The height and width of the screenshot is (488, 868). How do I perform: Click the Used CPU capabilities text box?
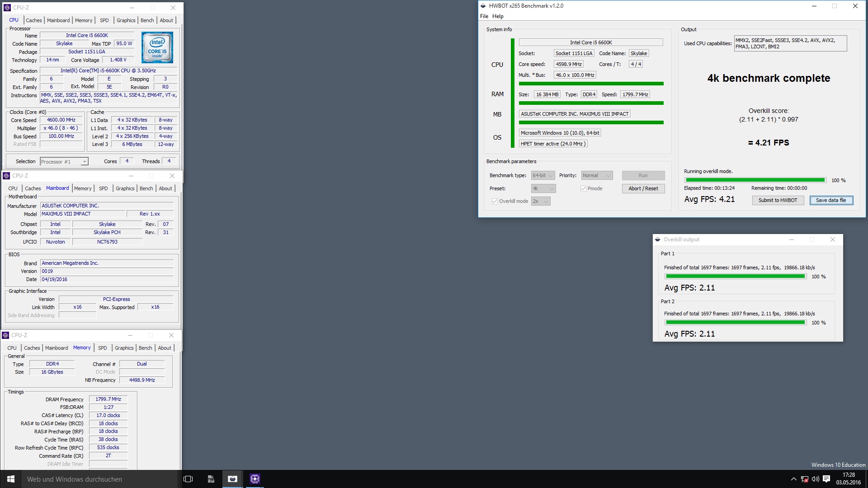pyautogui.click(x=790, y=44)
